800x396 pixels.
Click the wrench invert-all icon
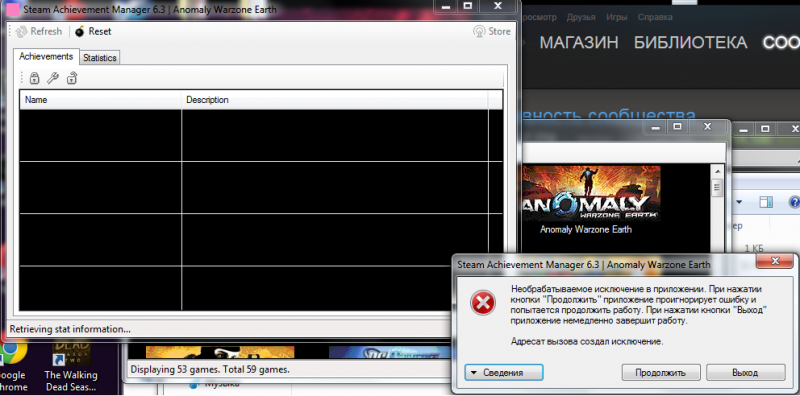point(53,78)
